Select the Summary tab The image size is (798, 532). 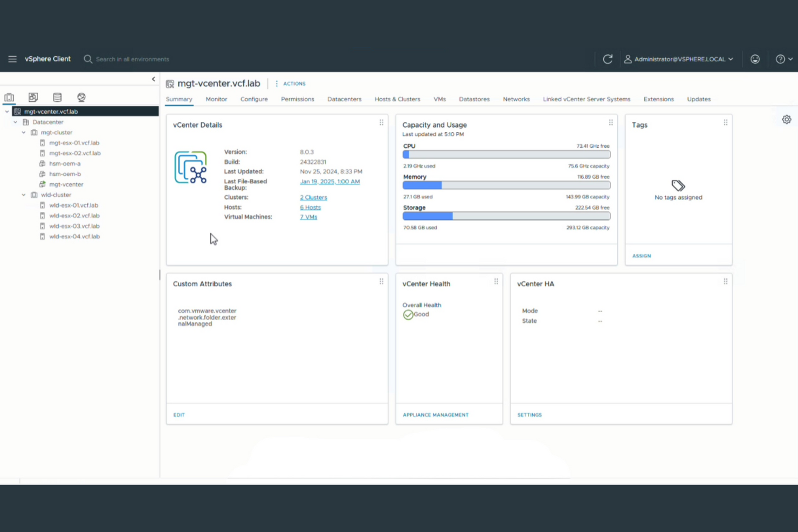click(179, 99)
